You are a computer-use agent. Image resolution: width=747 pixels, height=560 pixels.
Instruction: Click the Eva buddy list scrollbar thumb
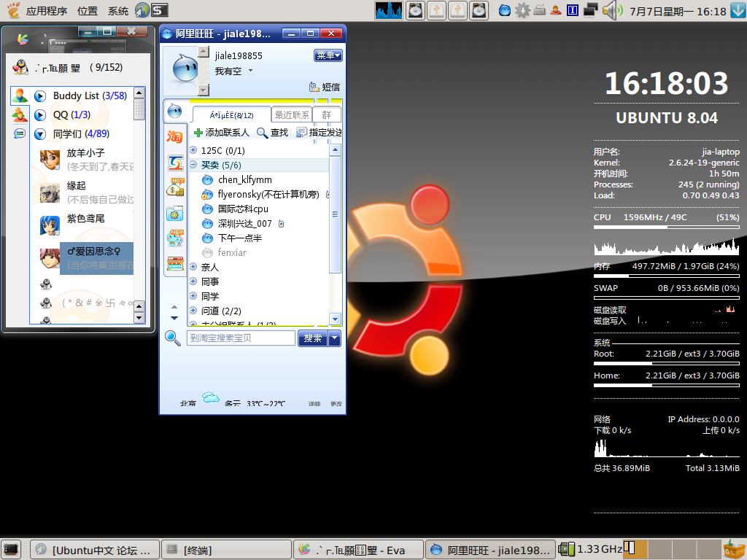[139, 109]
